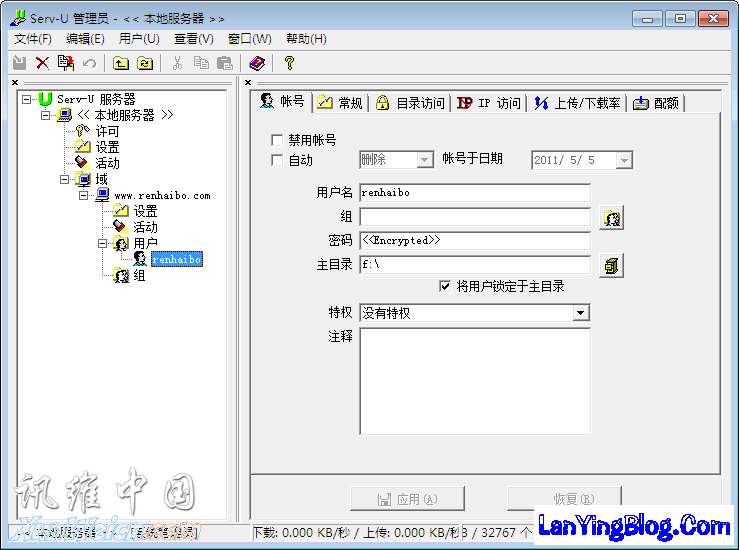
Task: Uncheck 将用户锁定于主目录 checkbox
Action: pos(445,286)
